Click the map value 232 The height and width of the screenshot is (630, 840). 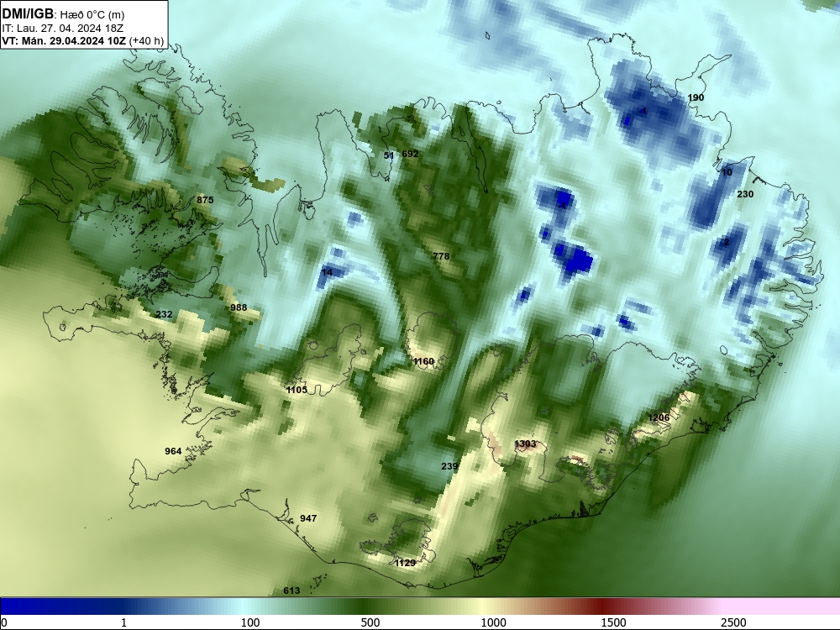(x=164, y=314)
